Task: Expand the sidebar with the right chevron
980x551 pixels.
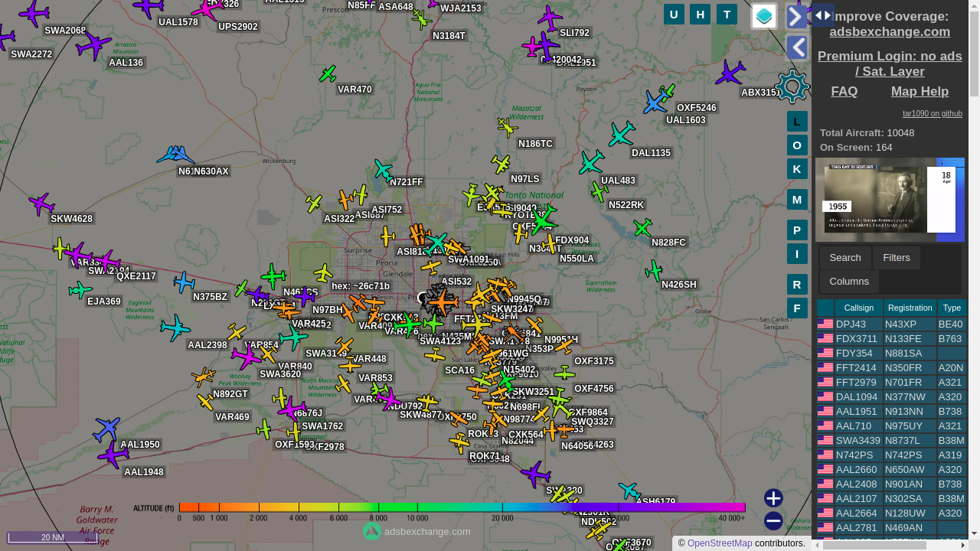Action: [796, 16]
